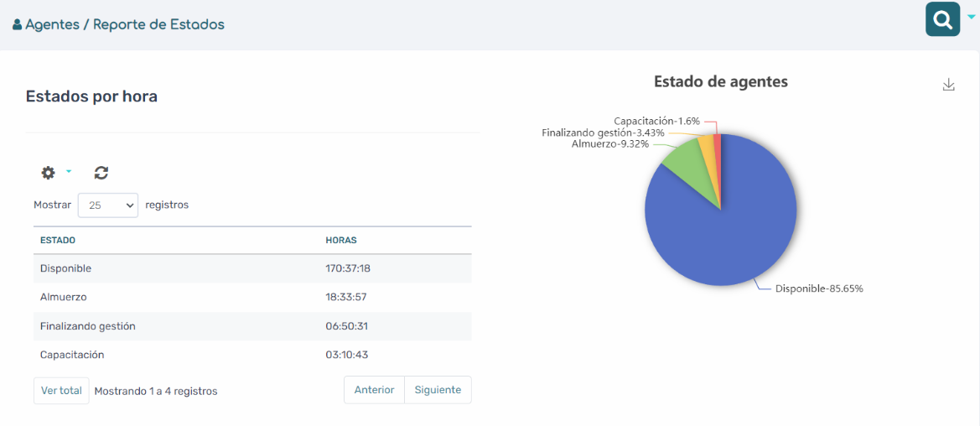
Task: Open the gear settings icon
Action: coord(48,173)
